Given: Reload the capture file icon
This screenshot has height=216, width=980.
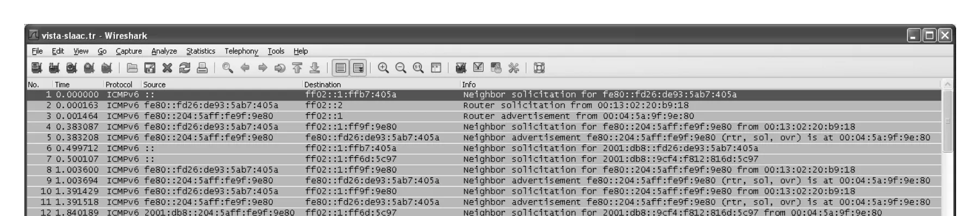Looking at the screenshot, I should tap(184, 68).
